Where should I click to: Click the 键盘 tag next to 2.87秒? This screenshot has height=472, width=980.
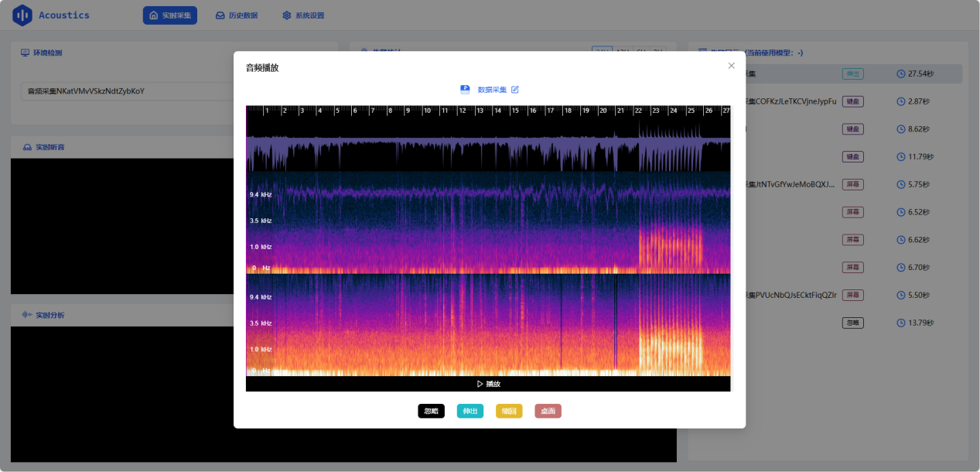click(853, 101)
